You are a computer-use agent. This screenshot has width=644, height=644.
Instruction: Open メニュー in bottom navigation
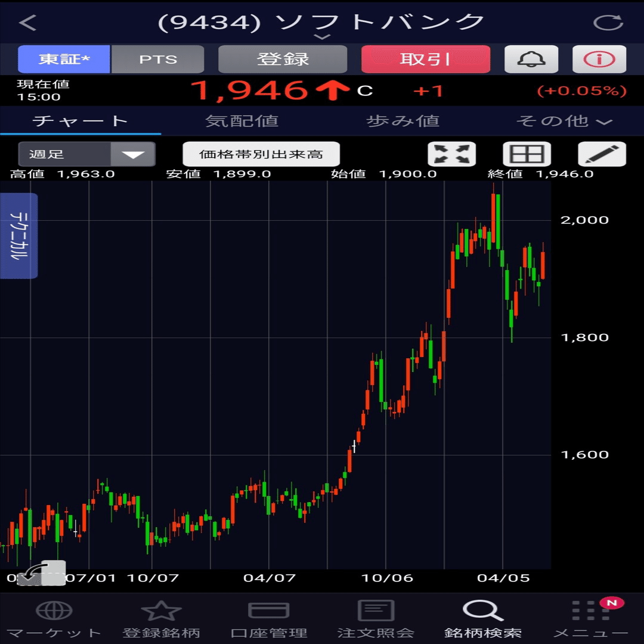click(x=590, y=620)
